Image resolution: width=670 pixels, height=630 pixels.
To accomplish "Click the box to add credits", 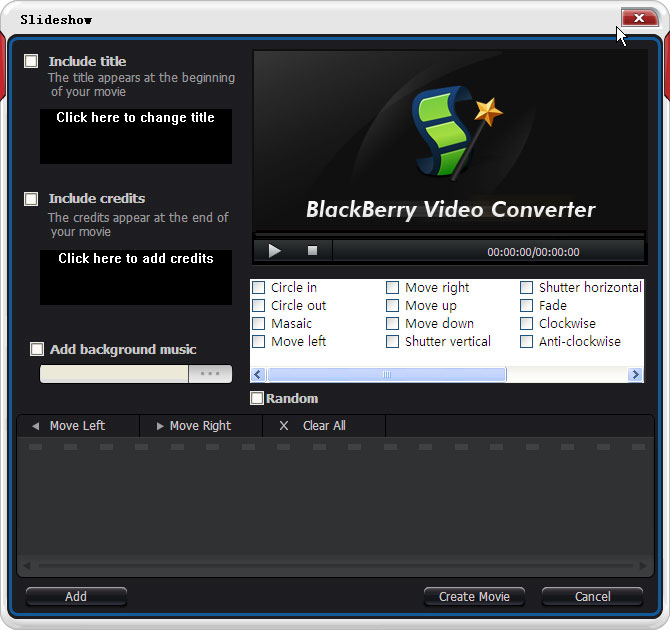I will (136, 277).
